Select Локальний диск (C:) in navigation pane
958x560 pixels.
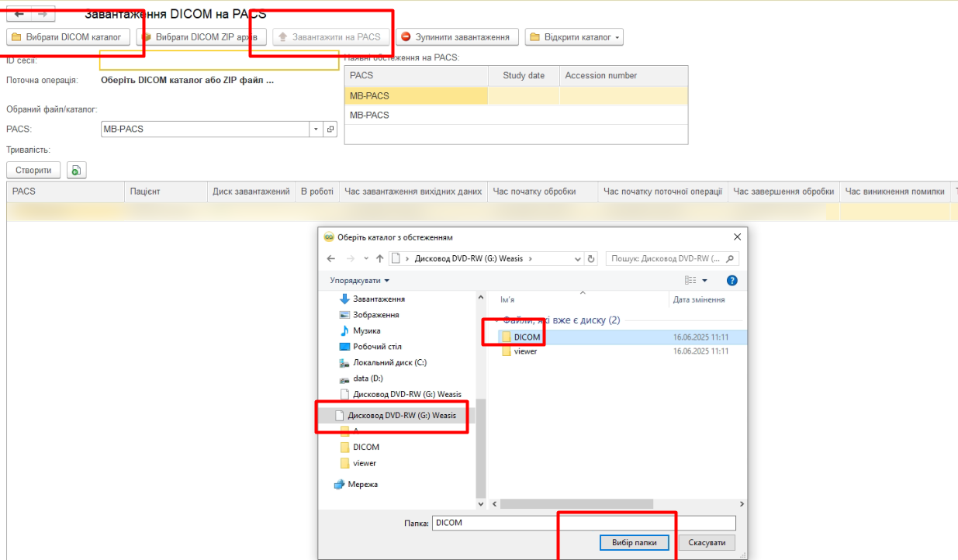(x=389, y=362)
